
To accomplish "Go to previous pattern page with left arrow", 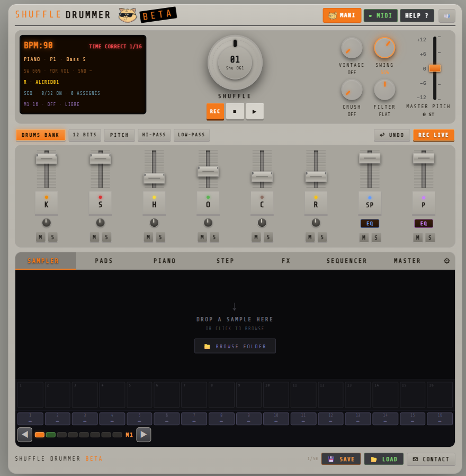I will (x=25, y=435).
